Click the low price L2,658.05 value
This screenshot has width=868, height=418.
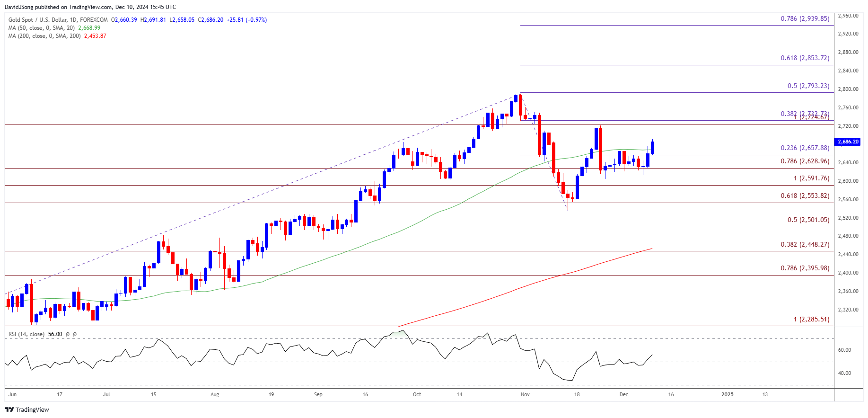(x=182, y=20)
